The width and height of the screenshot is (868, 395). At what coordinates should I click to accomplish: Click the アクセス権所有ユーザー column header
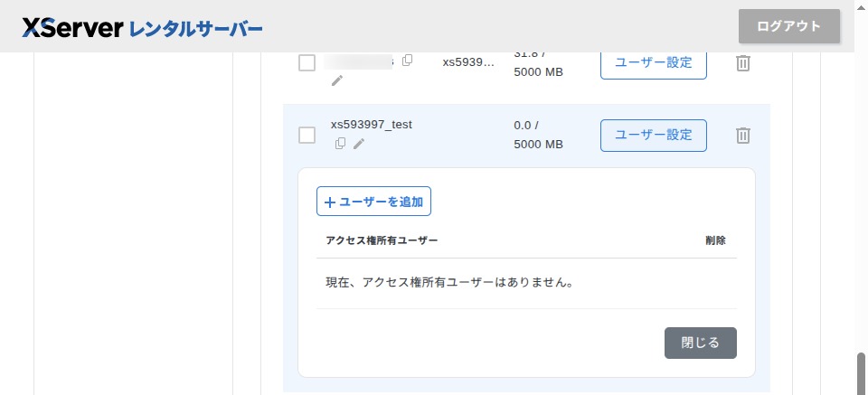[382, 241]
